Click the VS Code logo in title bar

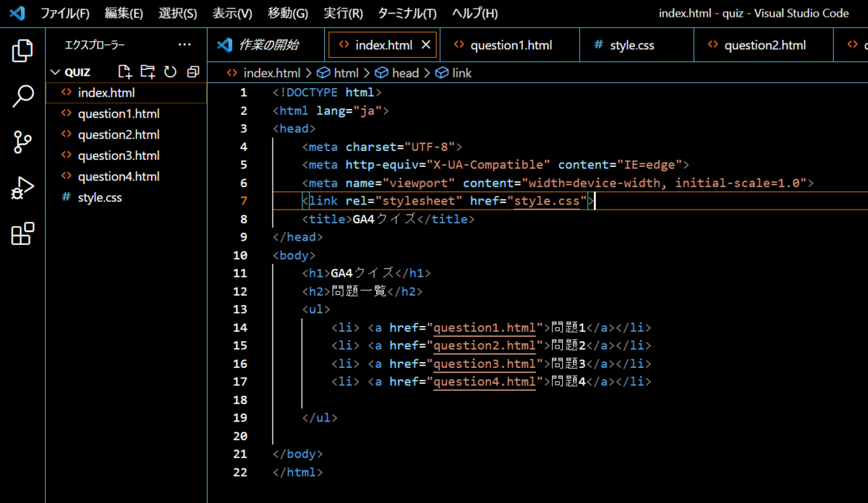pyautogui.click(x=17, y=13)
